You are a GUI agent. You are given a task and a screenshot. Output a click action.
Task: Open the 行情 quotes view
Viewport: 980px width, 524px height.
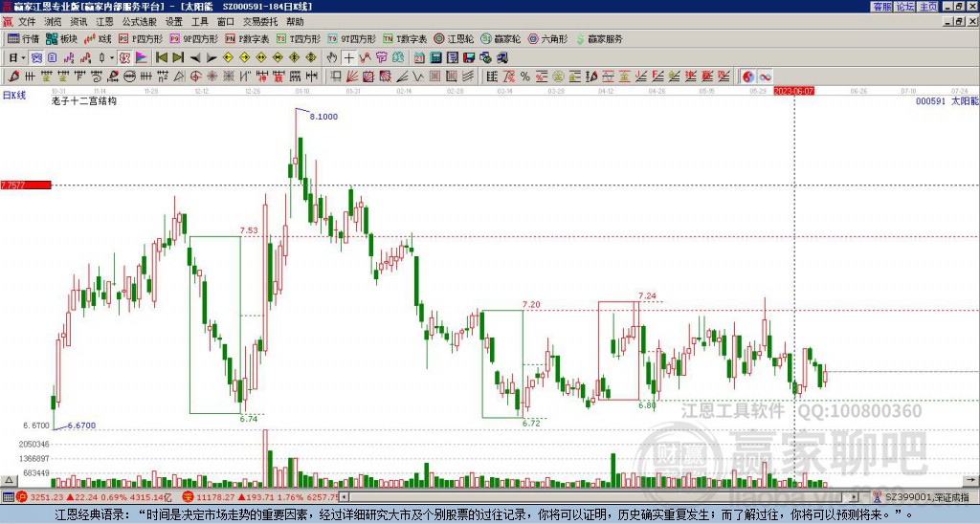point(24,38)
